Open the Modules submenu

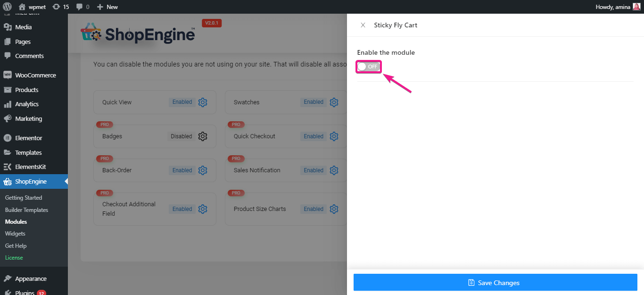pos(16,222)
